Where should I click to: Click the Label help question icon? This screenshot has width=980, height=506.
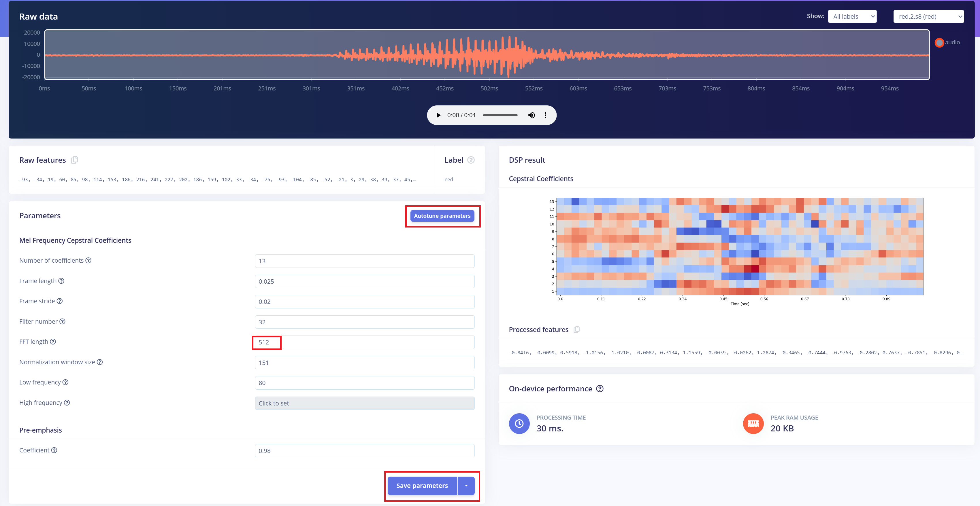pos(471,160)
